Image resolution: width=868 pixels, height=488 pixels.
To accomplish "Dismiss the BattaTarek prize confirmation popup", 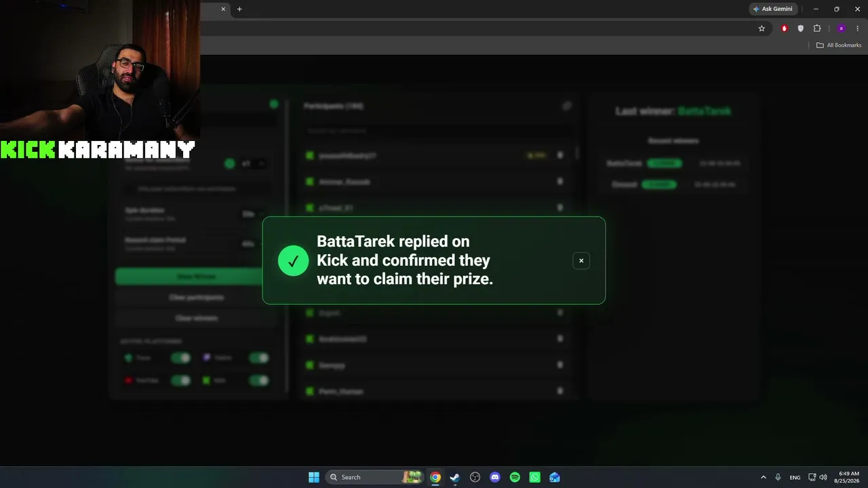I will [x=581, y=261].
